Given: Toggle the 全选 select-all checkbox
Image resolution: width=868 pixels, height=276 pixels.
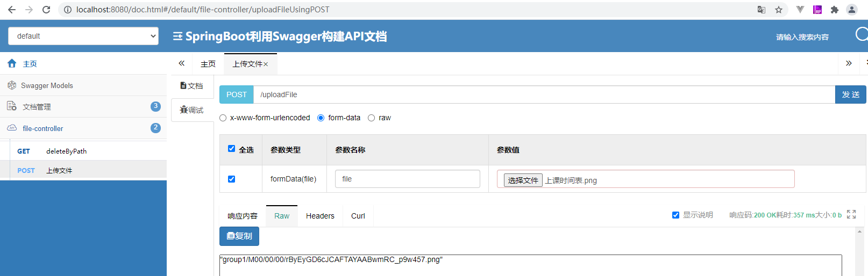Looking at the screenshot, I should [x=232, y=149].
